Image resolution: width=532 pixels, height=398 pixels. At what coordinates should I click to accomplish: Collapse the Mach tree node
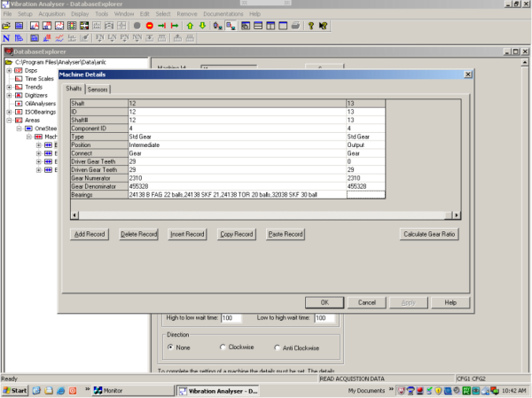[29, 137]
